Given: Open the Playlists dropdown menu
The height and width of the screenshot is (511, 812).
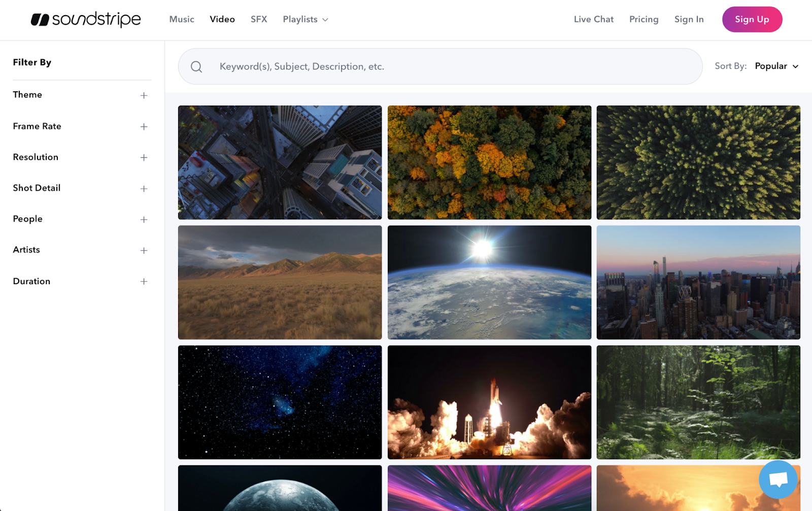Looking at the screenshot, I should click(305, 19).
